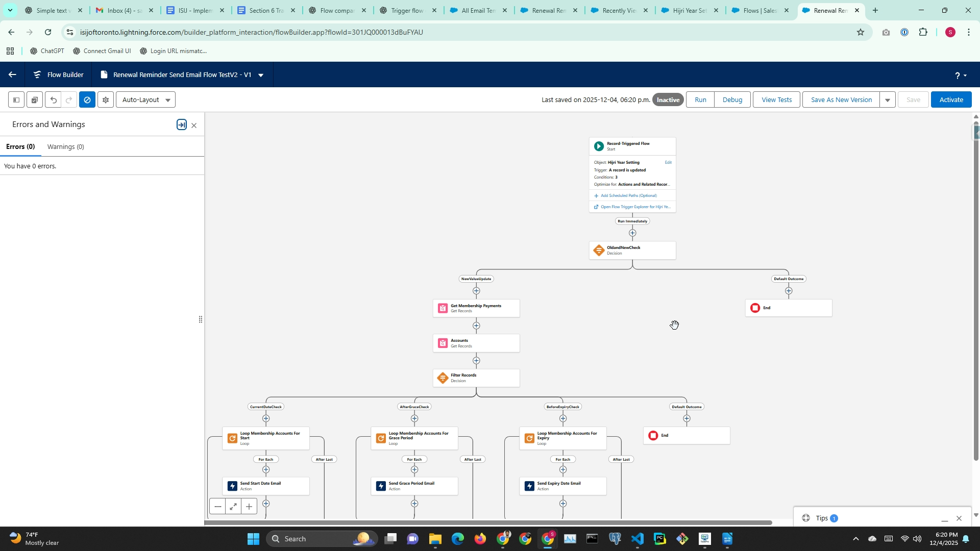This screenshot has height=551, width=980.
Task: Click the OldandNewCheck decision icon
Action: pos(599,251)
